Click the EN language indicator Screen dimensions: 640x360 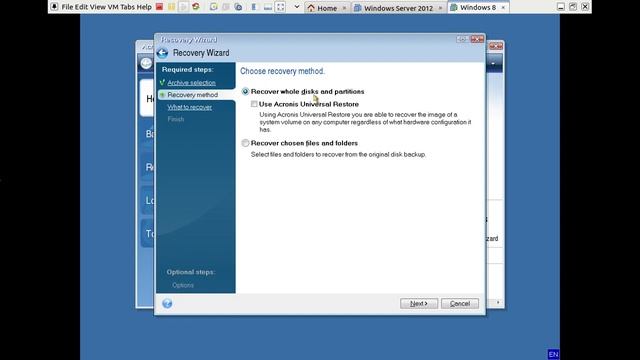pyautogui.click(x=553, y=354)
